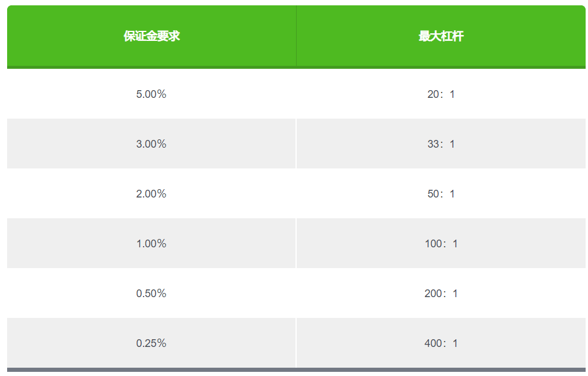This screenshot has height=376, width=588.
Task: Click the dark green line under header
Action: pyautogui.click(x=296, y=68)
